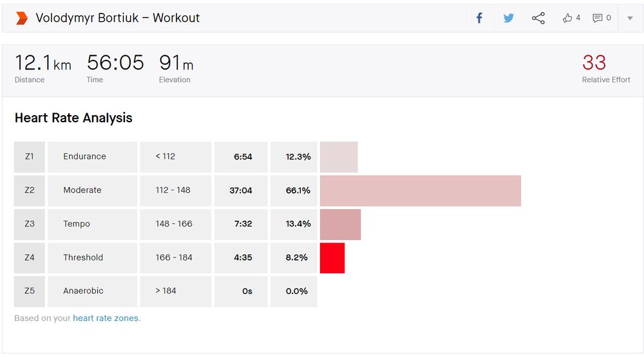Screen dimensions: 644x357
Task: Click the Z5 Anaerobic zone cell
Action: coord(92,291)
